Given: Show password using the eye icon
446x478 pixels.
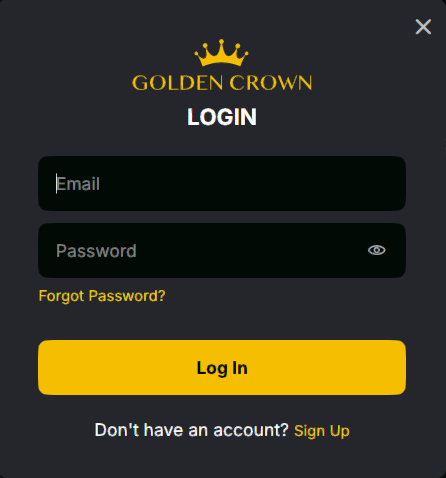Looking at the screenshot, I should 377,250.
